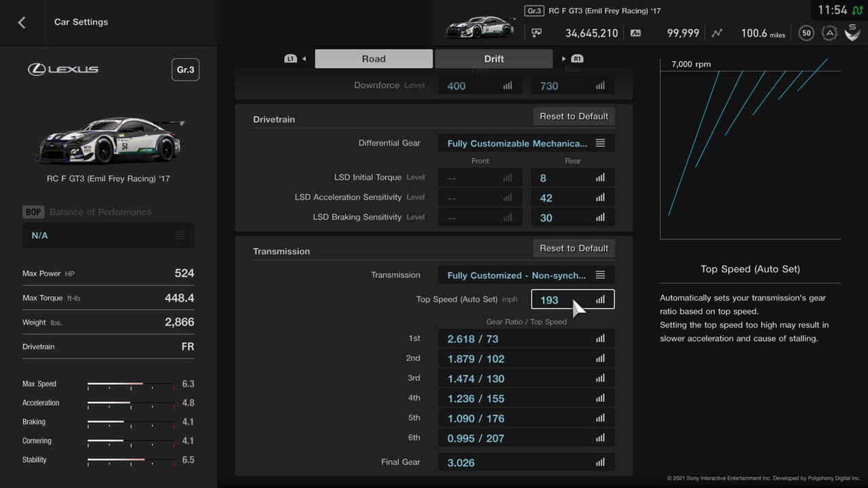Click the 7,000 rpm graph label
The height and width of the screenshot is (488, 868).
[x=691, y=64]
